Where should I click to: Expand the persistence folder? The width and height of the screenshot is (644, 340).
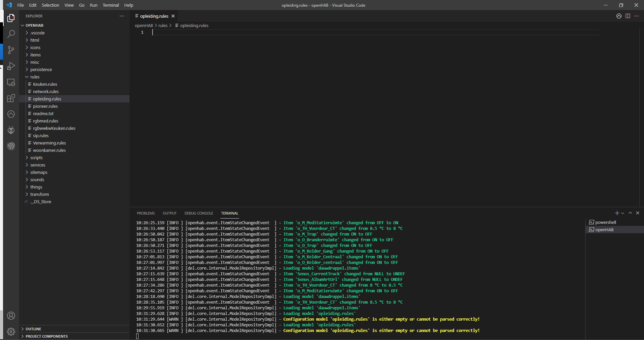click(74, 69)
